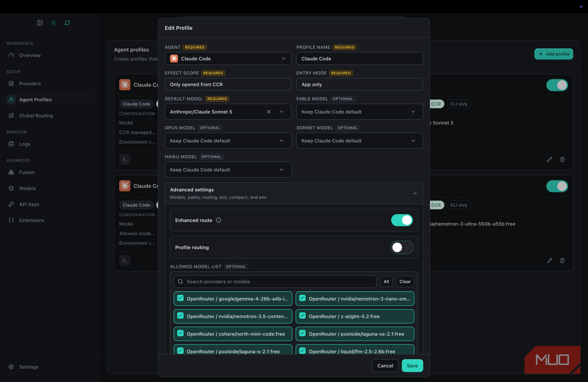Edit second profile with pencil icon
Image resolution: width=588 pixels, height=382 pixels.
[x=549, y=261]
